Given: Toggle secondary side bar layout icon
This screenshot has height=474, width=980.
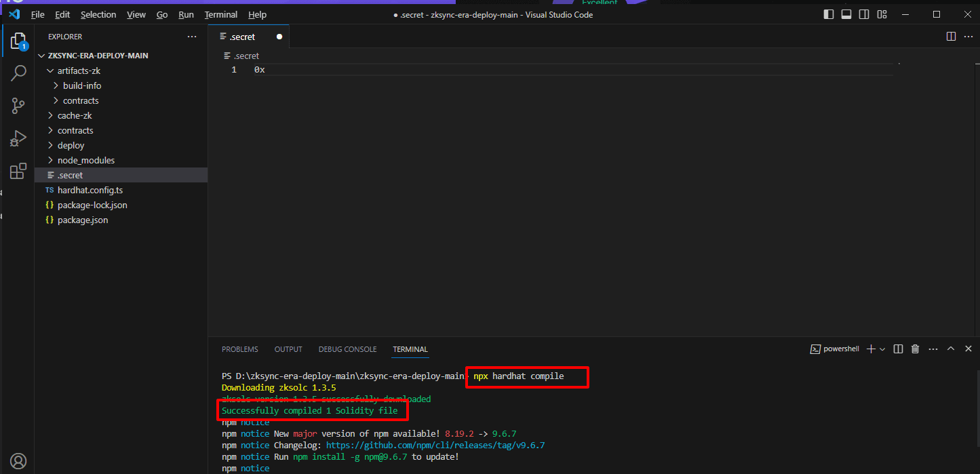Looking at the screenshot, I should [864, 14].
